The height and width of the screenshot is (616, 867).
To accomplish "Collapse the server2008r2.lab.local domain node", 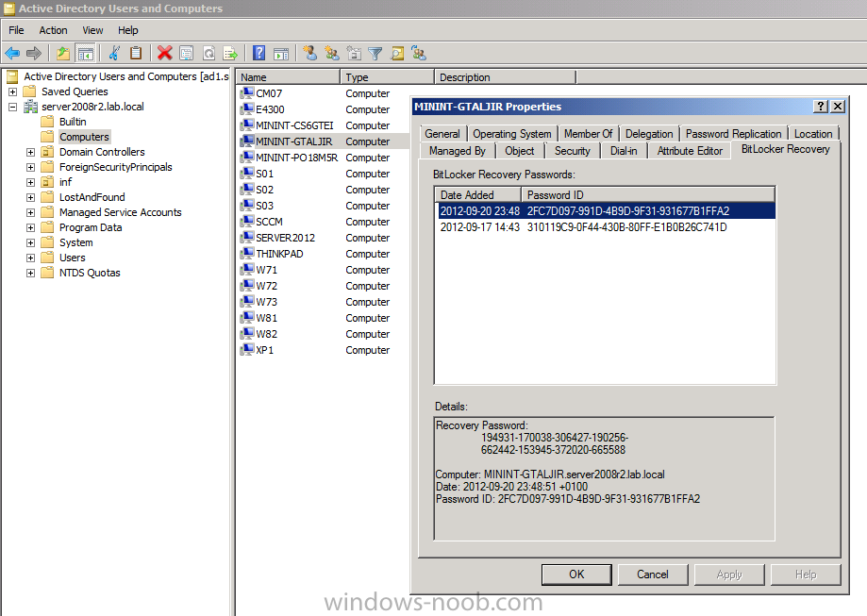I will (12, 107).
